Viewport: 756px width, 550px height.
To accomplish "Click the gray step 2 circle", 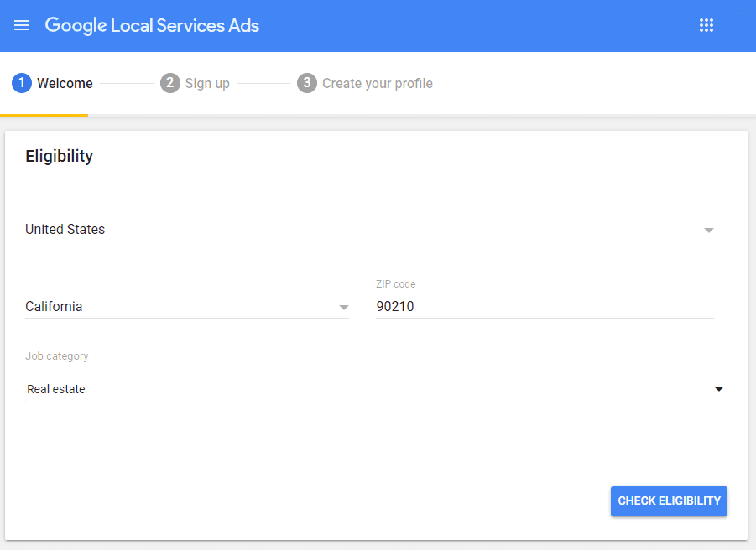I will [x=169, y=83].
